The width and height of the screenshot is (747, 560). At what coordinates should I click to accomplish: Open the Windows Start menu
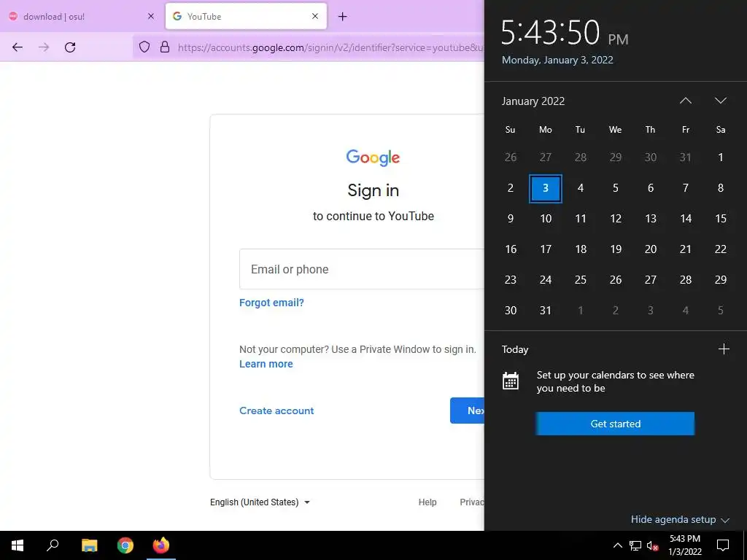pos(18,545)
